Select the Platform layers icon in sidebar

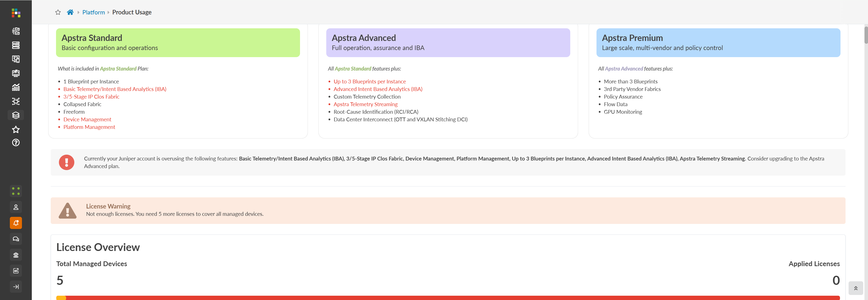15,115
